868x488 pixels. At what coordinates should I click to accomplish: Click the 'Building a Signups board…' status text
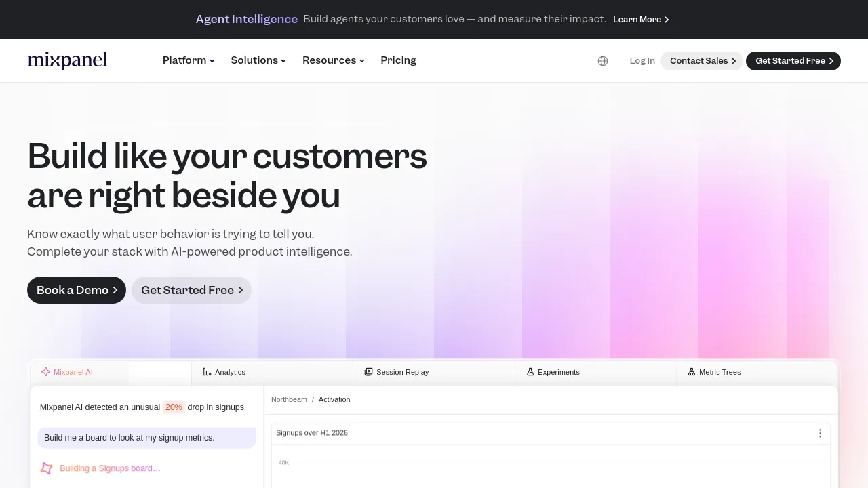[111, 468]
